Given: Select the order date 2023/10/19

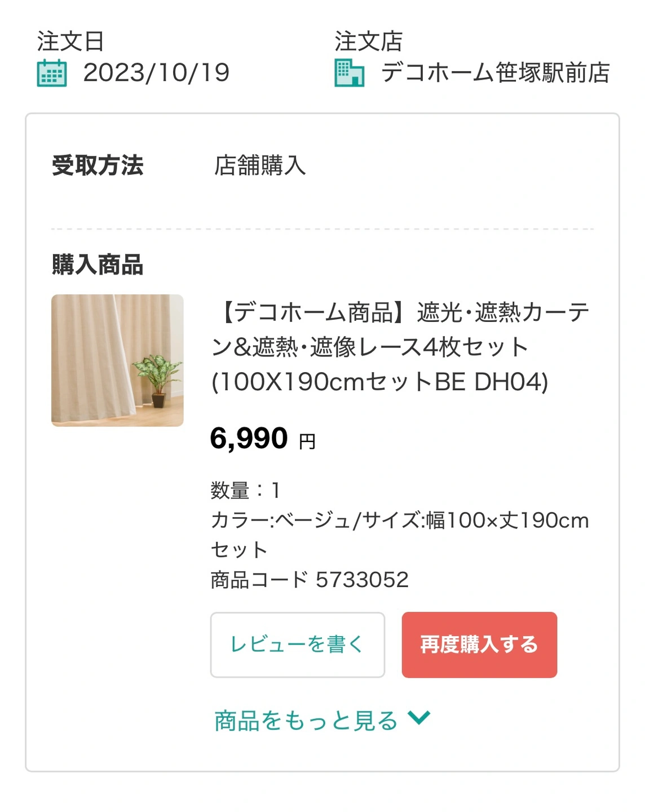Looking at the screenshot, I should click(x=156, y=73).
